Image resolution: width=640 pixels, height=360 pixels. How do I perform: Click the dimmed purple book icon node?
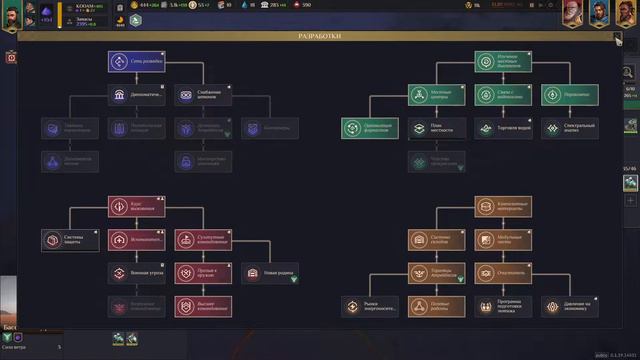[136, 129]
